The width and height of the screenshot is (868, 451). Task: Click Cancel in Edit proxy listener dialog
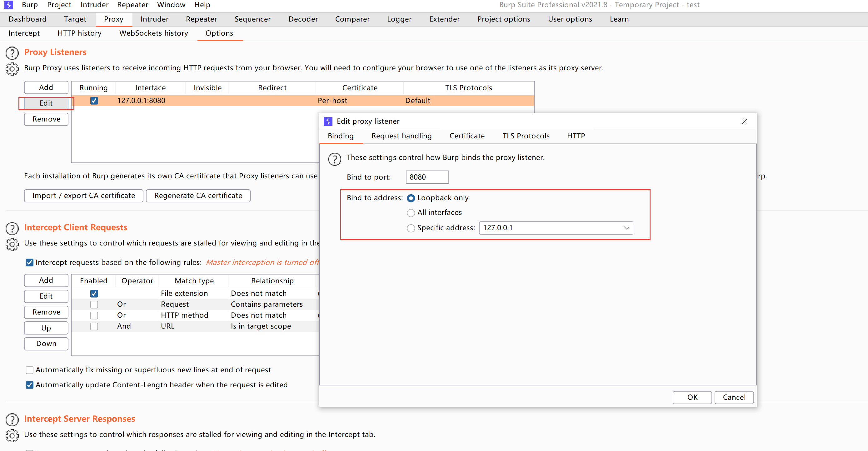click(734, 398)
